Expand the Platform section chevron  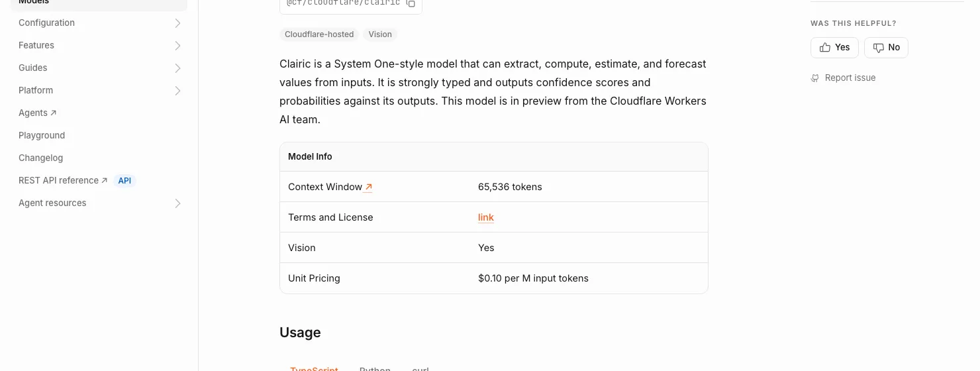pos(177,91)
